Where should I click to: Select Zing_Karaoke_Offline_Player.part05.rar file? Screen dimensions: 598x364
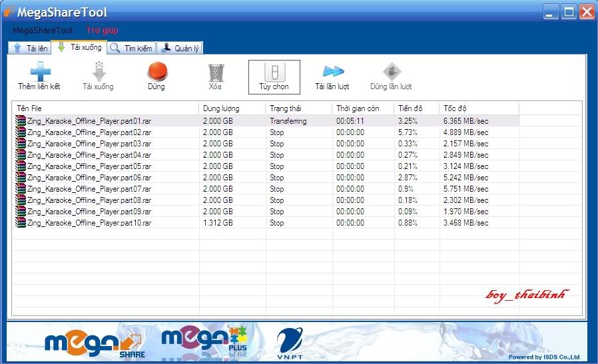click(x=89, y=166)
